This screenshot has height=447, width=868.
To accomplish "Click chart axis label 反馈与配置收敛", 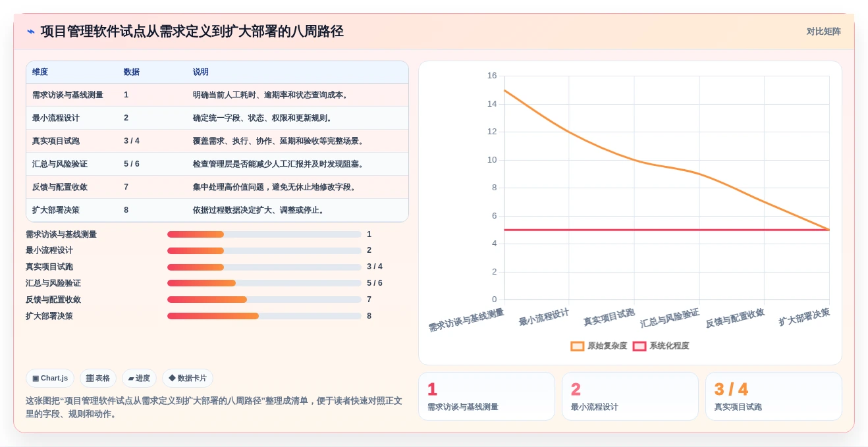I will click(x=735, y=318).
